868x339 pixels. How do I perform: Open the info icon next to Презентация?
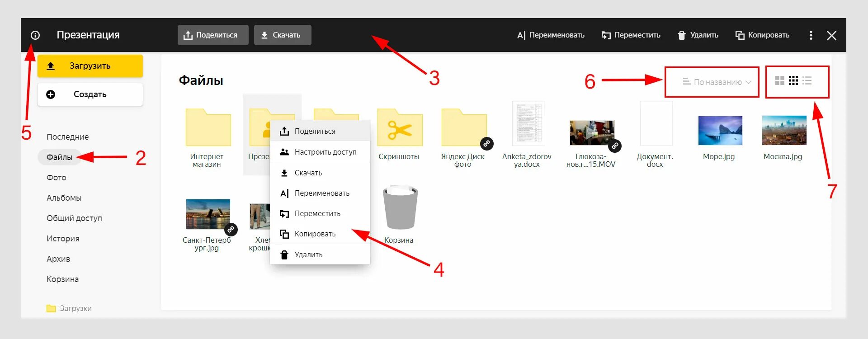[35, 35]
